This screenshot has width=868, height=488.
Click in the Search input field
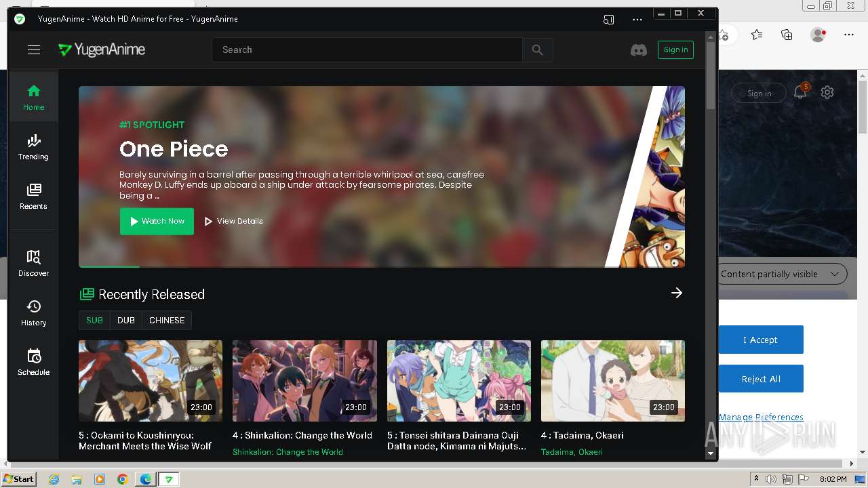[x=367, y=49]
